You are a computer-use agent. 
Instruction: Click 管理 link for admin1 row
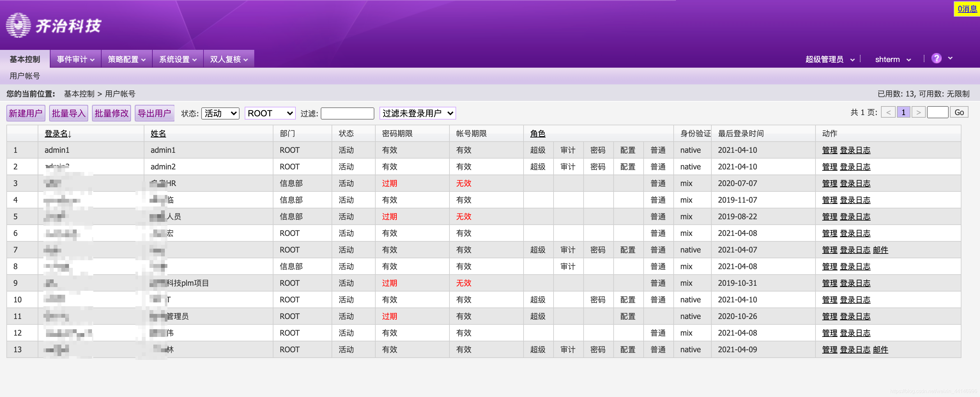coord(829,150)
